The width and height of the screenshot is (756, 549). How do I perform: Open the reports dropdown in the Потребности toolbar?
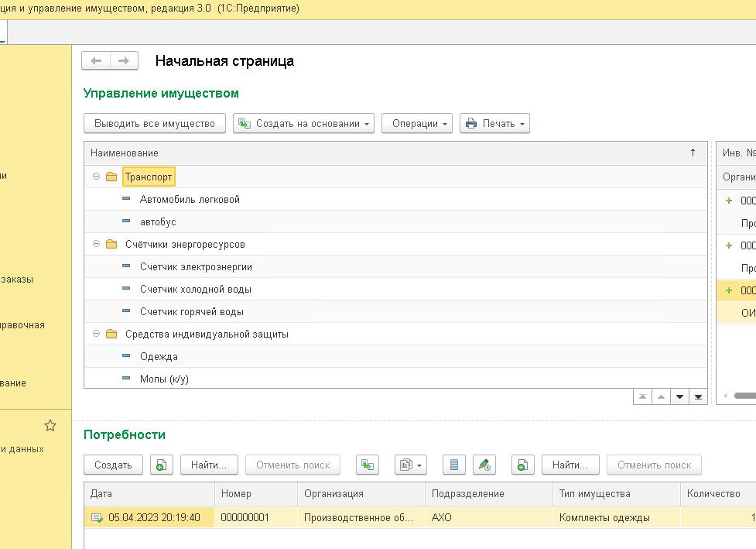click(411, 465)
